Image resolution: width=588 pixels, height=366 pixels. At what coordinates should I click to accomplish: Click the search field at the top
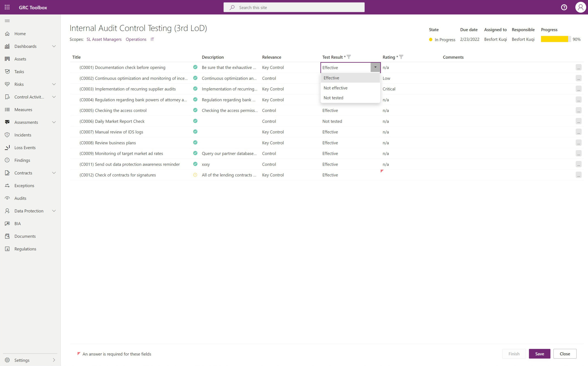294,7
